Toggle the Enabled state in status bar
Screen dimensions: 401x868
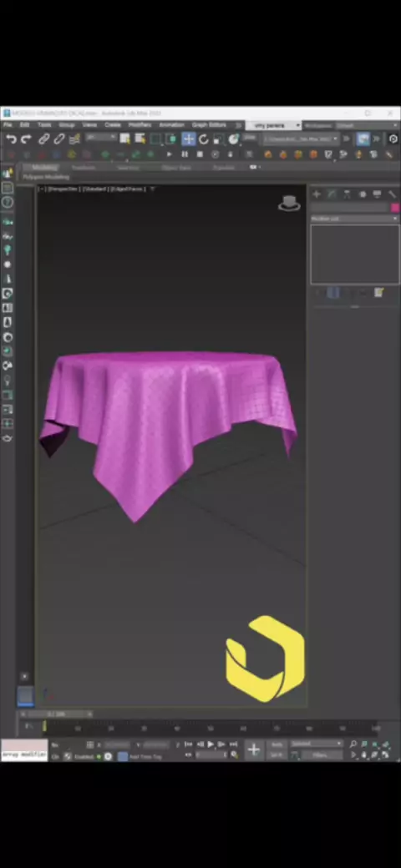(x=82, y=756)
